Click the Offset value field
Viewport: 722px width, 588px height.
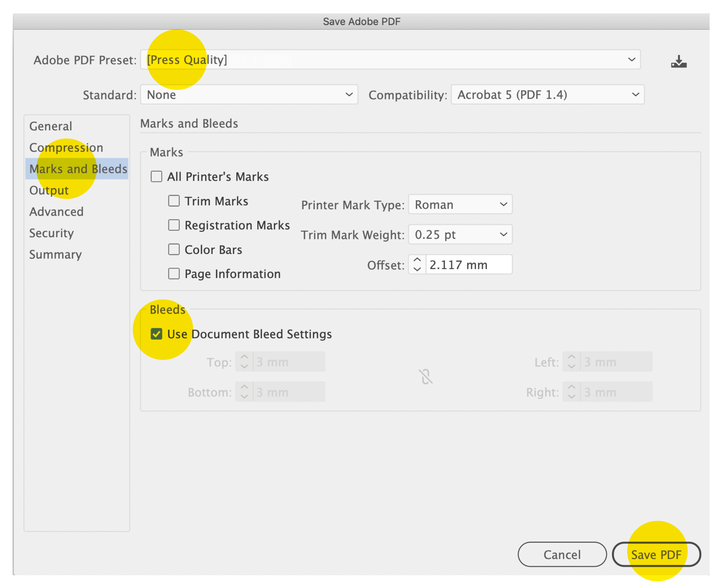tap(468, 264)
